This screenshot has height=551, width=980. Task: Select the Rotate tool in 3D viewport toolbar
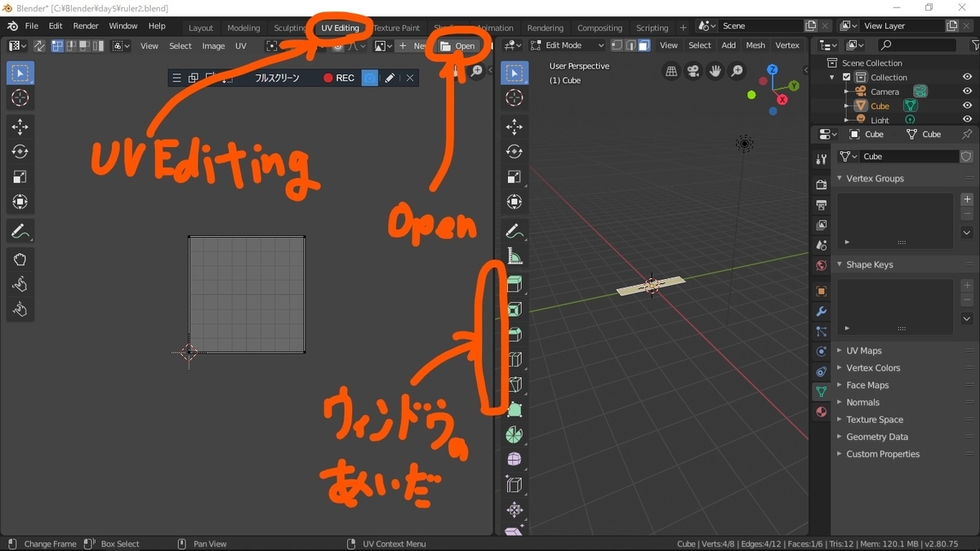click(x=514, y=152)
